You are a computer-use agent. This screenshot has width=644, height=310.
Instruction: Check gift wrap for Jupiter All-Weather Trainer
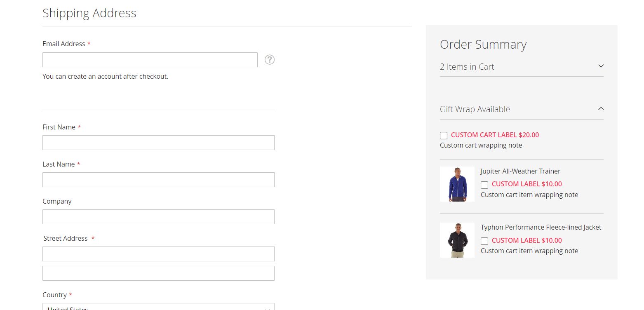tap(484, 185)
